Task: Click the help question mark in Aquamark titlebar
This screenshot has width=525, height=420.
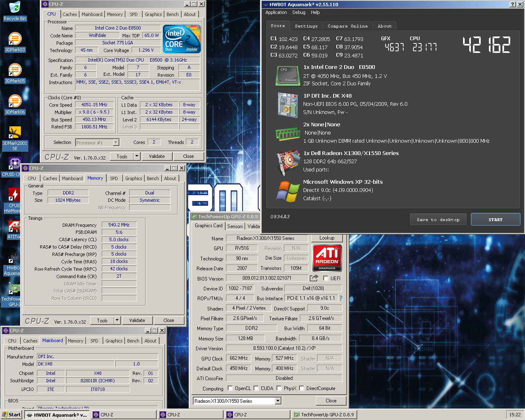Action: pos(513,4)
